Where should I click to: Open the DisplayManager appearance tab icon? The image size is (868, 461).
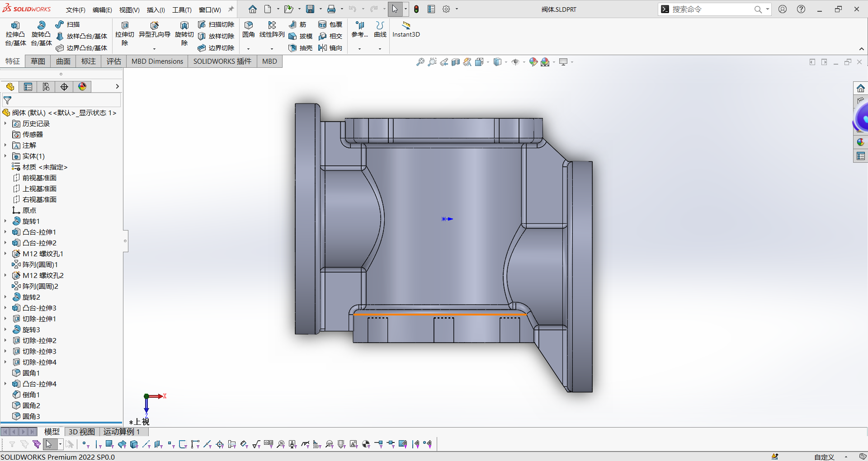point(82,87)
